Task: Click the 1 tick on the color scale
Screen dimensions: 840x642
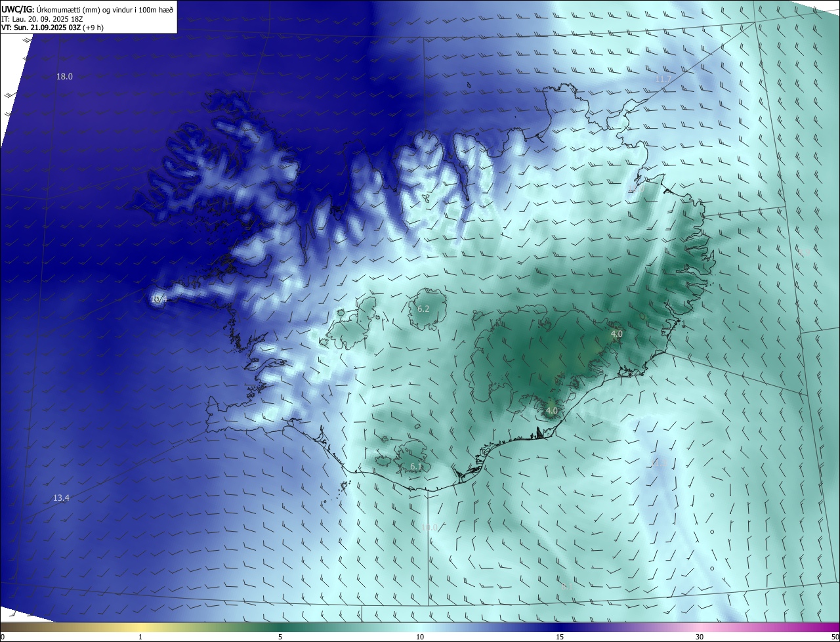Action: 140,637
